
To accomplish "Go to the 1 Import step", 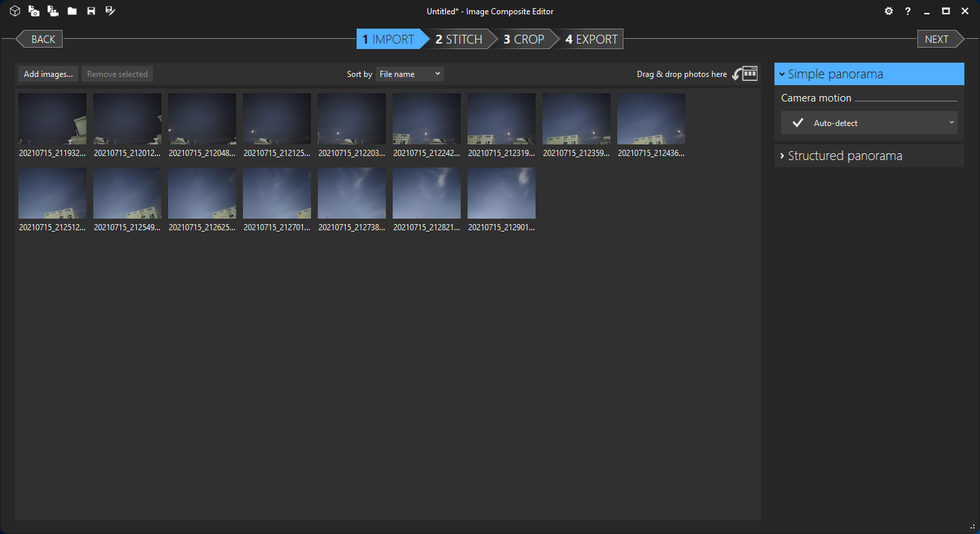I will click(389, 39).
